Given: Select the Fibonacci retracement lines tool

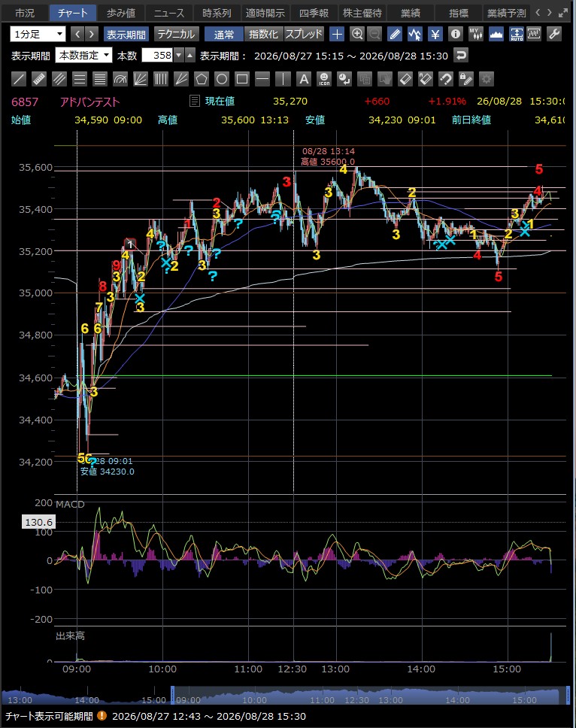Looking at the screenshot, I should click(x=80, y=79).
